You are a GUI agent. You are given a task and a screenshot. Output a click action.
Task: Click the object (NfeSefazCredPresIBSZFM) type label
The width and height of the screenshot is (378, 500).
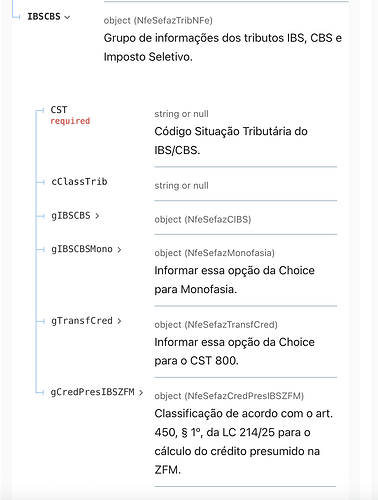[x=229, y=396]
